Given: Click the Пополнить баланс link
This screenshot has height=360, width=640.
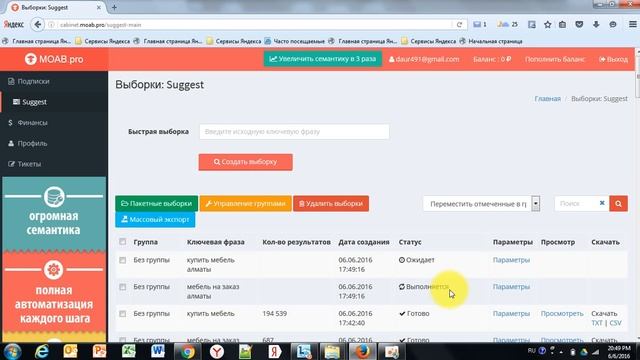Looking at the screenshot, I should click(555, 59).
